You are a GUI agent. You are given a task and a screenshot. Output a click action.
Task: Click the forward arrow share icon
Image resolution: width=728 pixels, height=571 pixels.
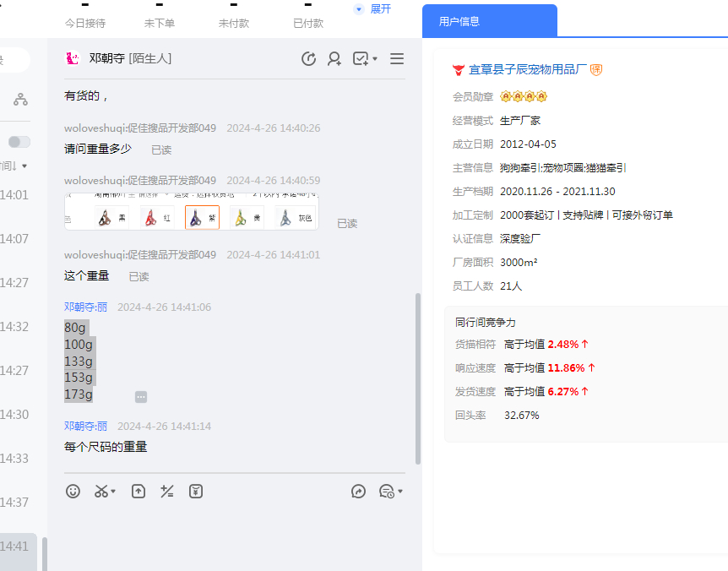point(359,491)
